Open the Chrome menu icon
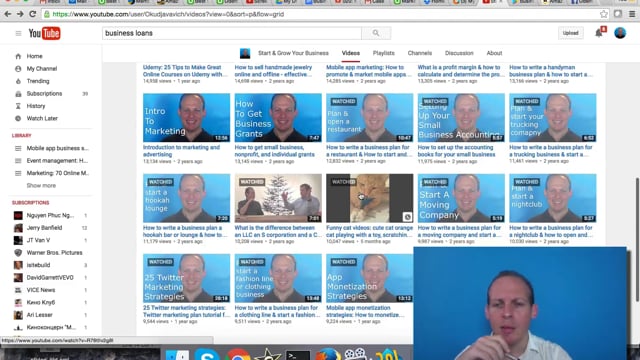 (632, 14)
